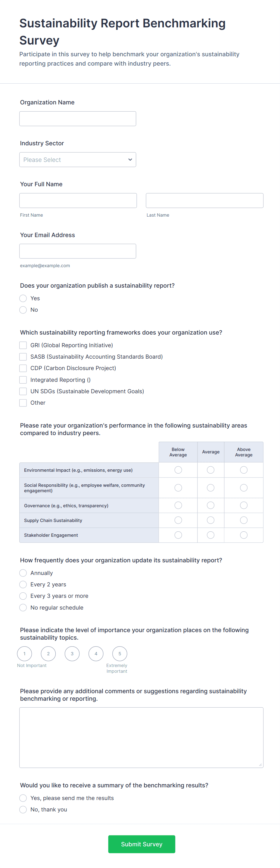Choose importance rating 3 on scale

pyautogui.click(x=72, y=654)
